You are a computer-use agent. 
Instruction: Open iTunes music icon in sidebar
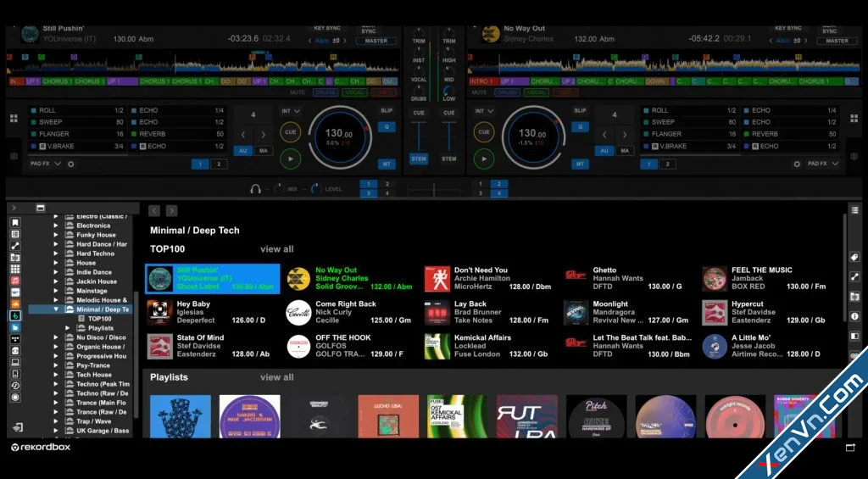click(x=15, y=281)
